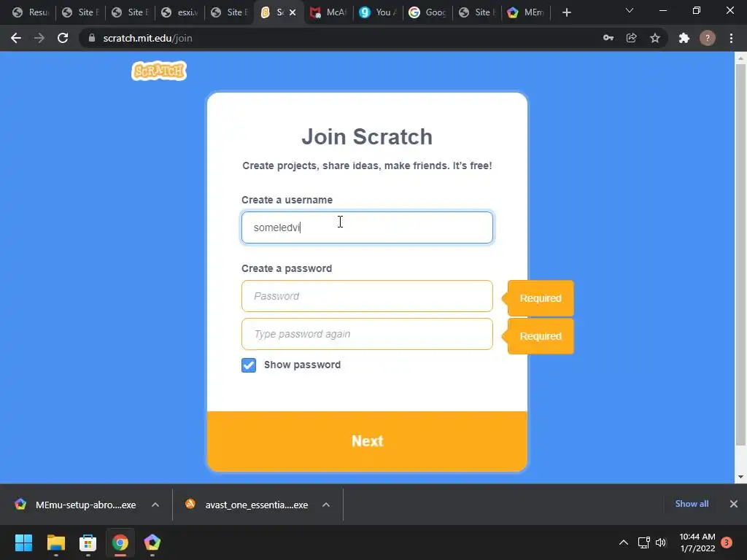Open the tab search dropdown arrow
The width and height of the screenshot is (747, 560).
[630, 10]
